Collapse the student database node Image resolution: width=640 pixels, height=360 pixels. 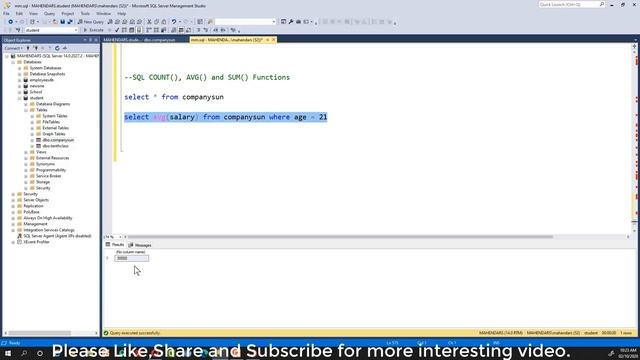pyautogui.click(x=20, y=98)
